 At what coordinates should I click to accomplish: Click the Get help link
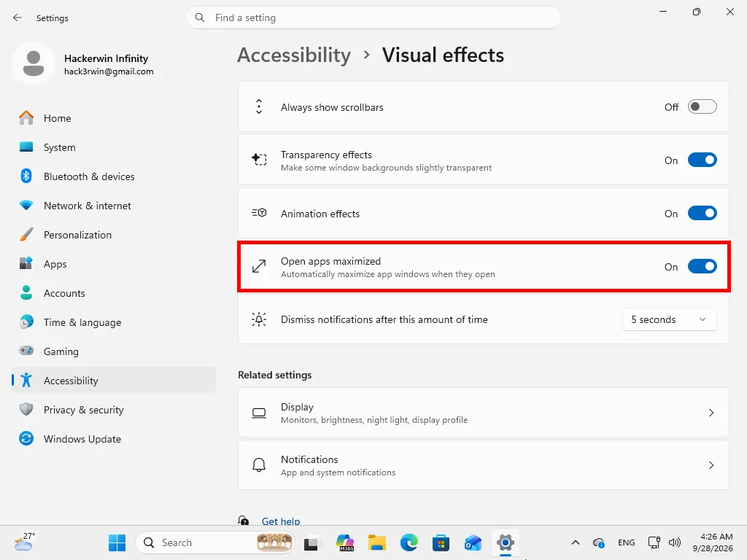coord(281,521)
